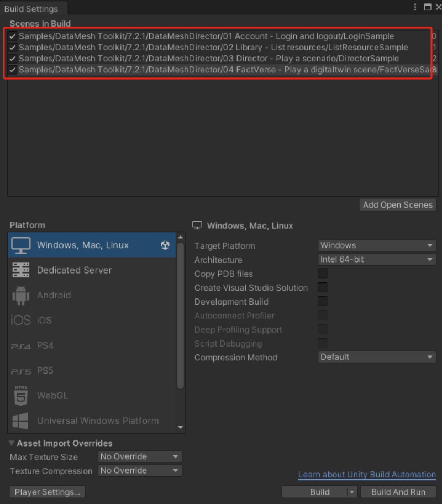Uncheck the LoginSample scene checkbox
Viewport: 442px width, 504px height.
pos(13,36)
